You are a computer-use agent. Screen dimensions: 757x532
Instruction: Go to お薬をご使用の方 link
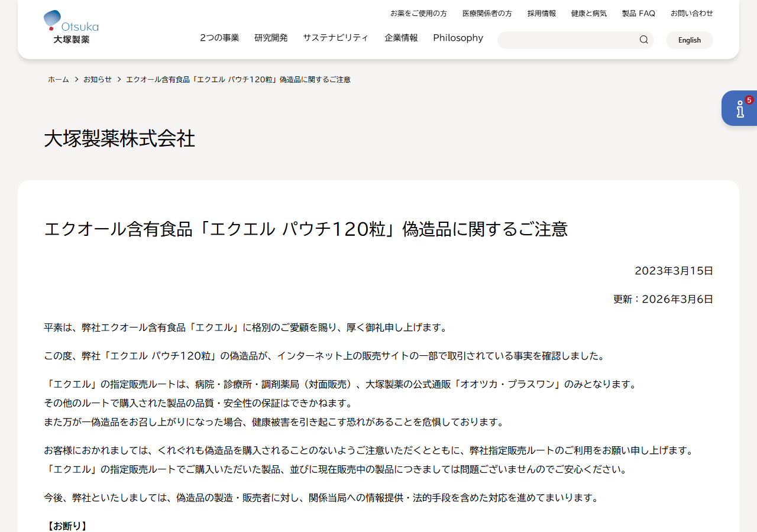point(419,13)
